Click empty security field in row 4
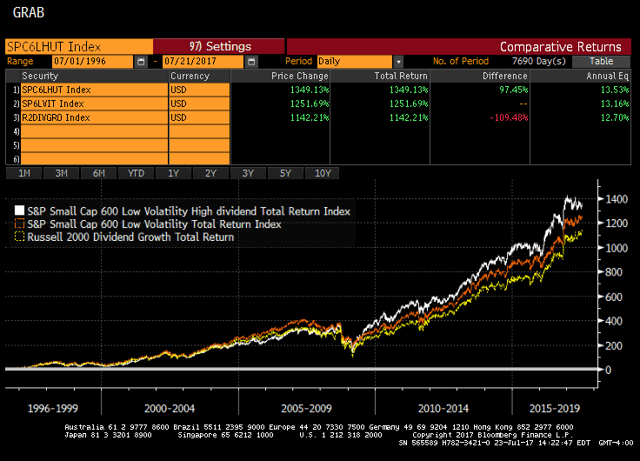Viewport: 640px width, 461px height. coord(94,131)
